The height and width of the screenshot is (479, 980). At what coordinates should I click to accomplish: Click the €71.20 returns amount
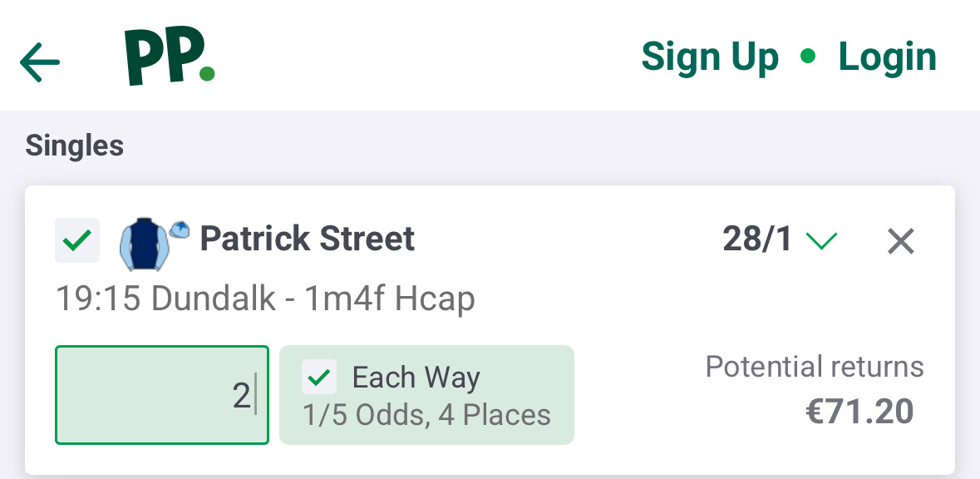[859, 411]
